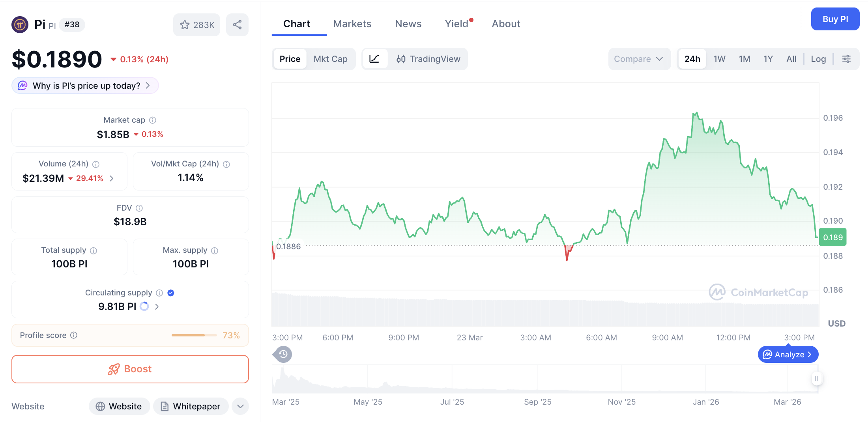Click the Total supply info icon
Screen dimensions: 868x422
pyautogui.click(x=94, y=250)
